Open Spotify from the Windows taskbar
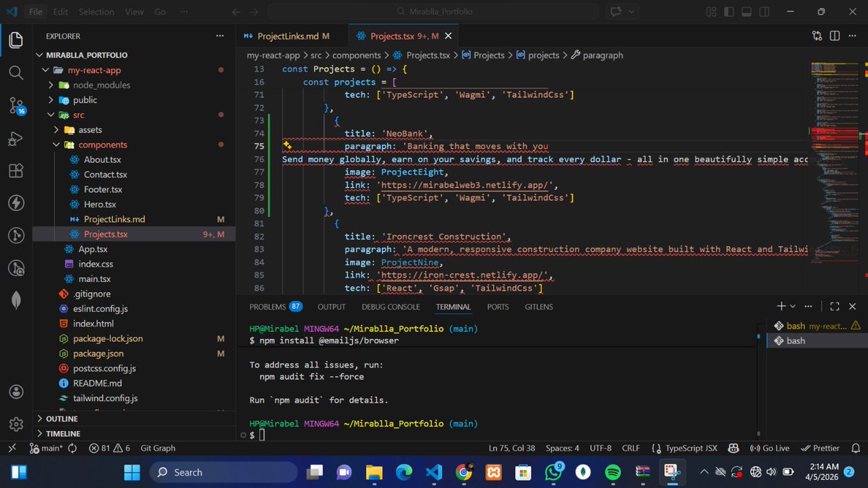 click(612, 472)
